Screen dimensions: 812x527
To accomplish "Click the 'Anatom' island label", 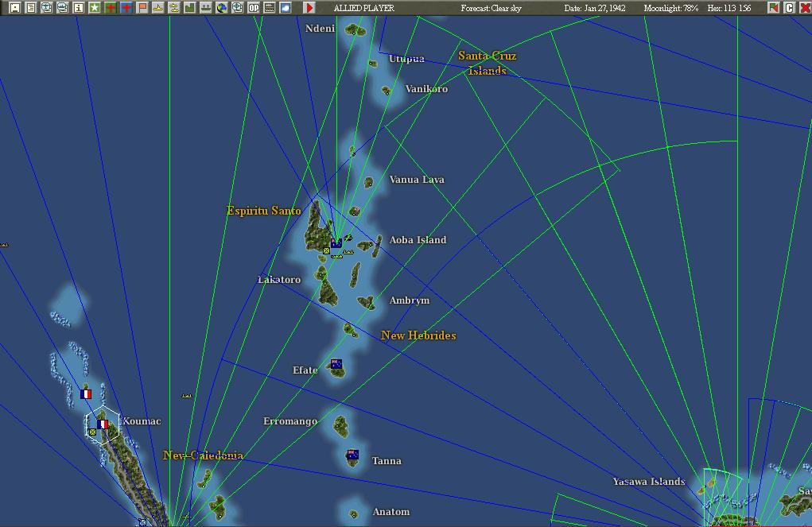I will (391, 512).
